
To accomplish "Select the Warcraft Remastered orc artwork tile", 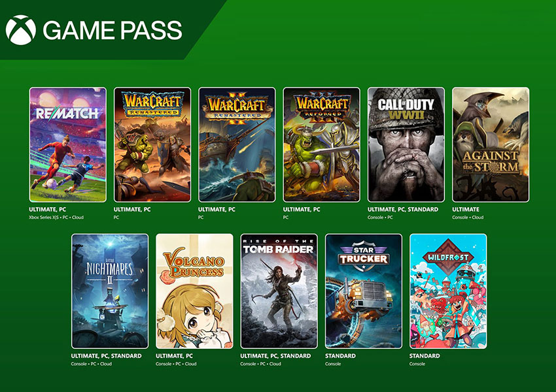I will coord(152,145).
